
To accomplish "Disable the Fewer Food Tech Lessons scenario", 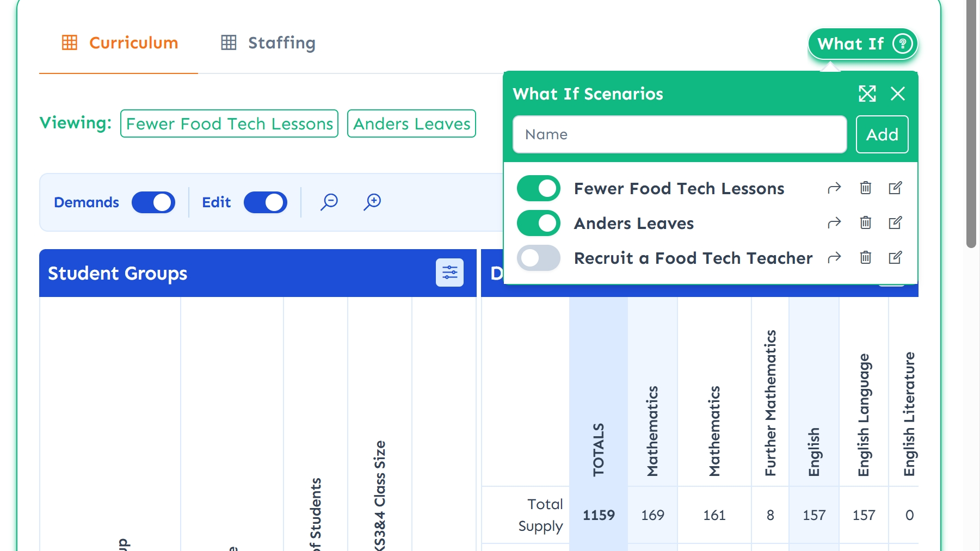I will click(538, 189).
